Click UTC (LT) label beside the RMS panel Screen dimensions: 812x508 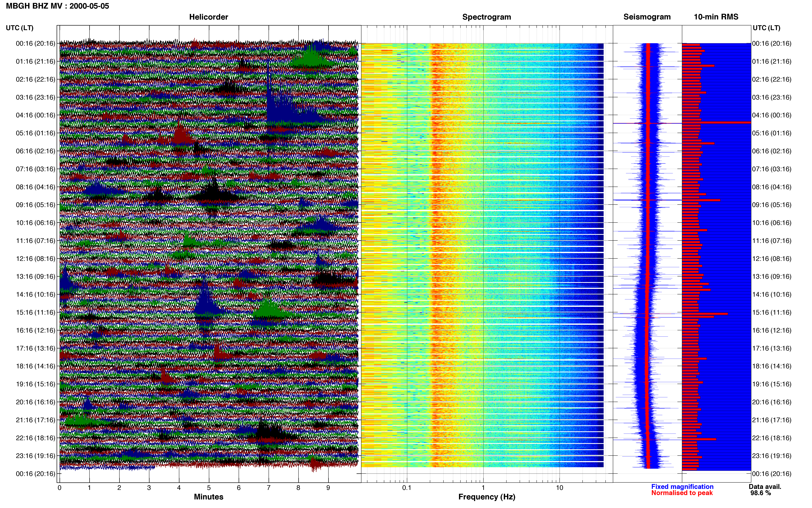click(x=766, y=28)
